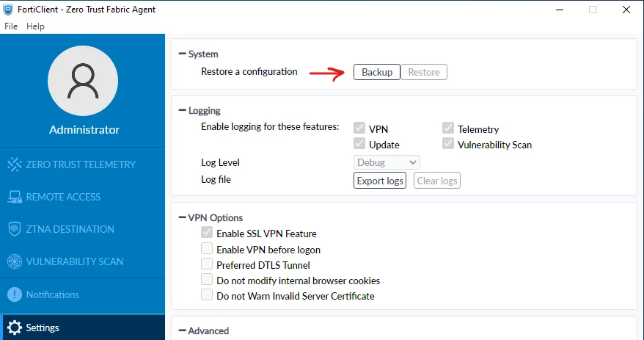
Task: Go to the ZTNA DESTINATION tab
Action: tap(82, 229)
